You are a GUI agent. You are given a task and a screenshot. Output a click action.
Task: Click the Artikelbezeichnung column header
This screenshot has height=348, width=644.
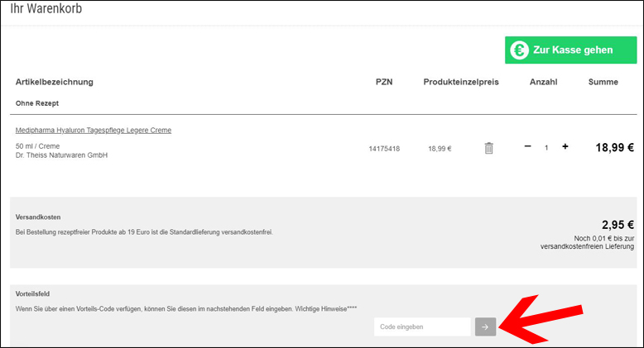pos(54,82)
